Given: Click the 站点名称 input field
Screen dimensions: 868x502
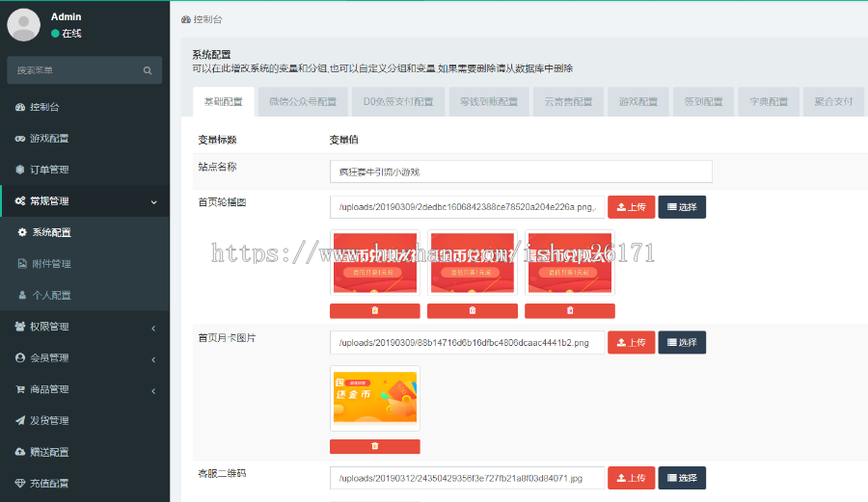Looking at the screenshot, I should tap(521, 172).
